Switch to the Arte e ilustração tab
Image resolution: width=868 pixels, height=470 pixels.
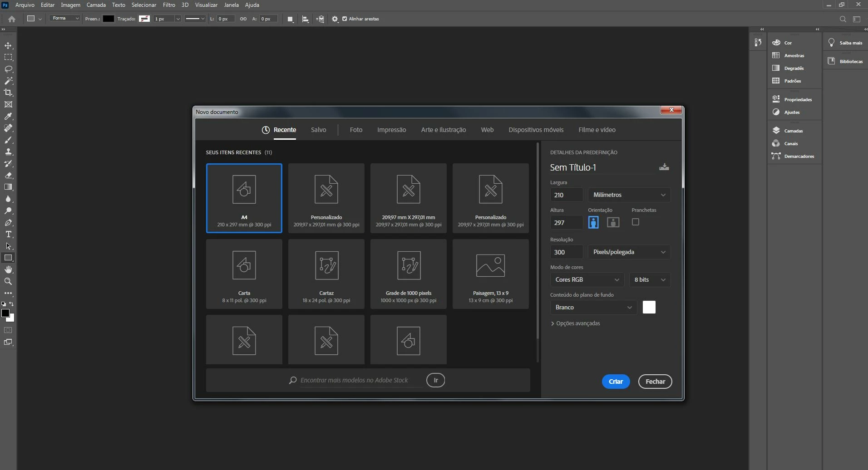(444, 130)
